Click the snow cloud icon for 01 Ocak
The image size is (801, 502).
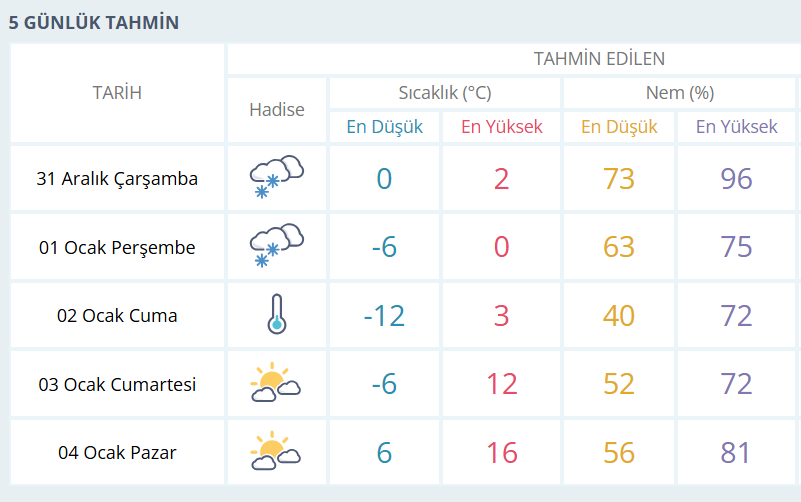pyautogui.click(x=276, y=246)
